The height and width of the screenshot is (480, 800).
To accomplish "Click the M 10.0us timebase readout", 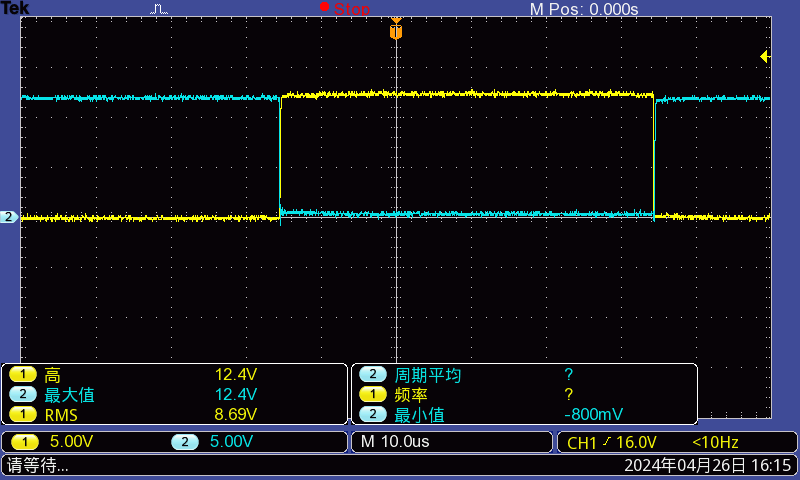I will [x=395, y=442].
